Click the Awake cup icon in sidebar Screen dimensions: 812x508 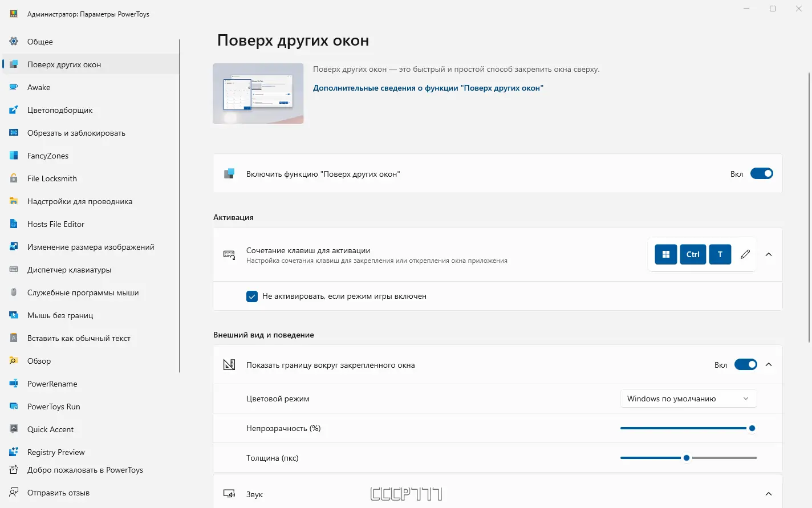pos(14,87)
